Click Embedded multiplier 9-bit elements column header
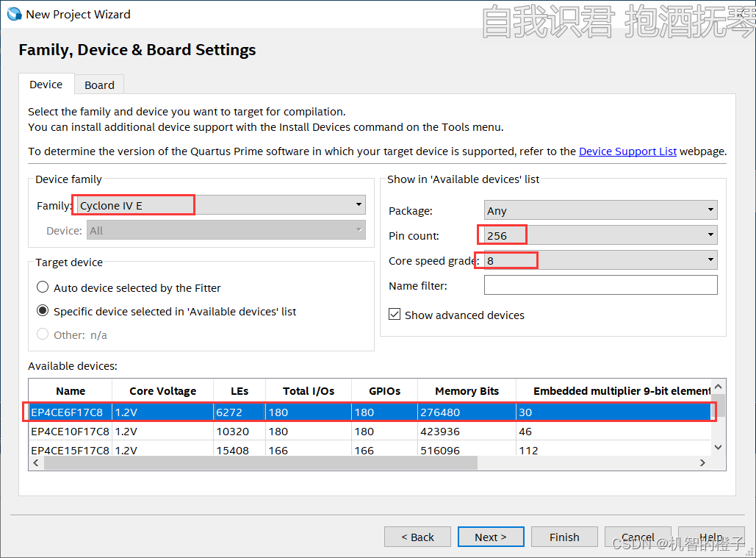 coord(613,391)
